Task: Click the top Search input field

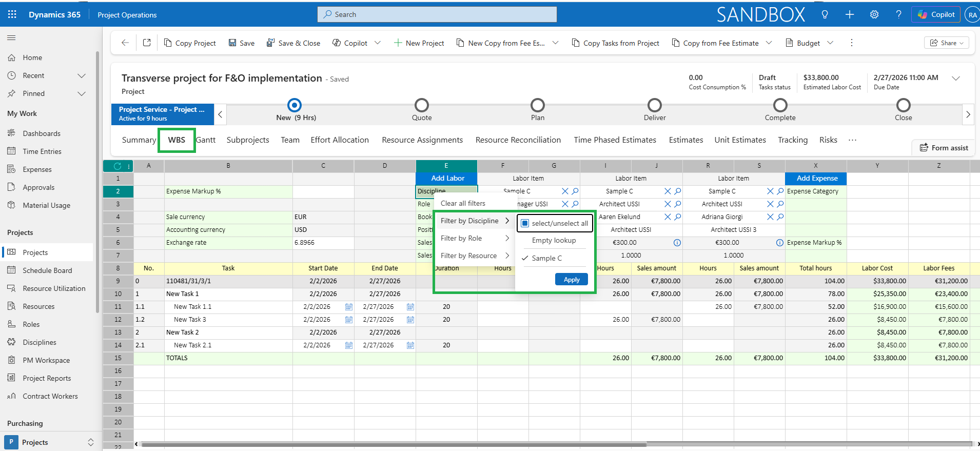Action: pyautogui.click(x=437, y=14)
